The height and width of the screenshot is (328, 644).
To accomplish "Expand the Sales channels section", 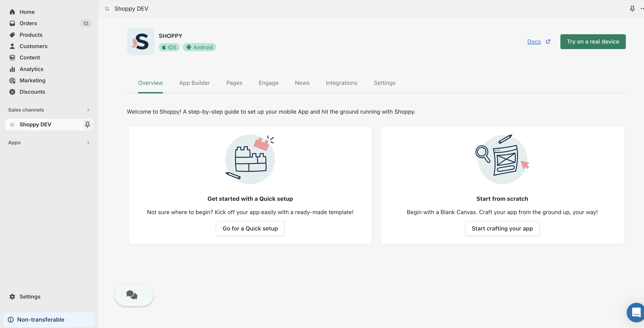I will (x=88, y=110).
